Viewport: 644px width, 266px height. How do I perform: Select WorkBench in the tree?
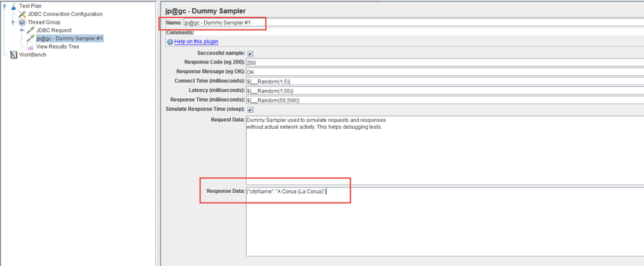[33, 55]
